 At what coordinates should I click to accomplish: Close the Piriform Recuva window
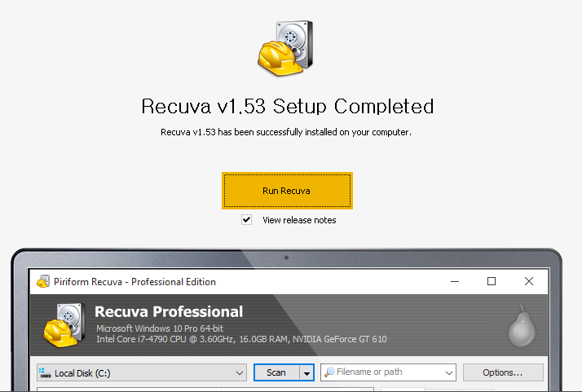pyautogui.click(x=529, y=281)
